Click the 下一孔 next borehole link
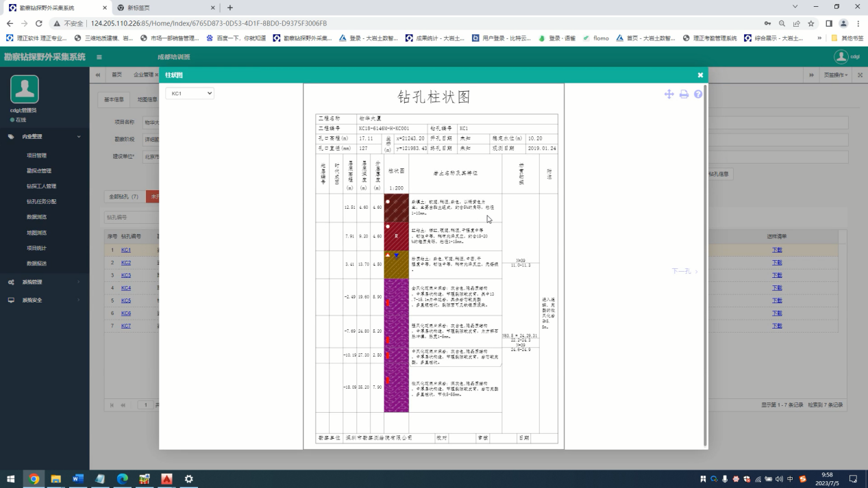Screen dimensions: 868x488 tap(684, 272)
